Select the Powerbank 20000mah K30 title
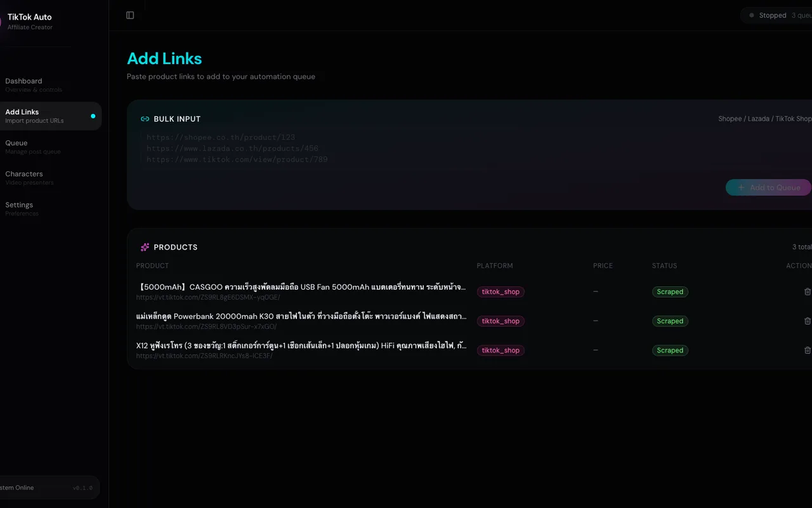The height and width of the screenshot is (508, 812). click(301, 316)
